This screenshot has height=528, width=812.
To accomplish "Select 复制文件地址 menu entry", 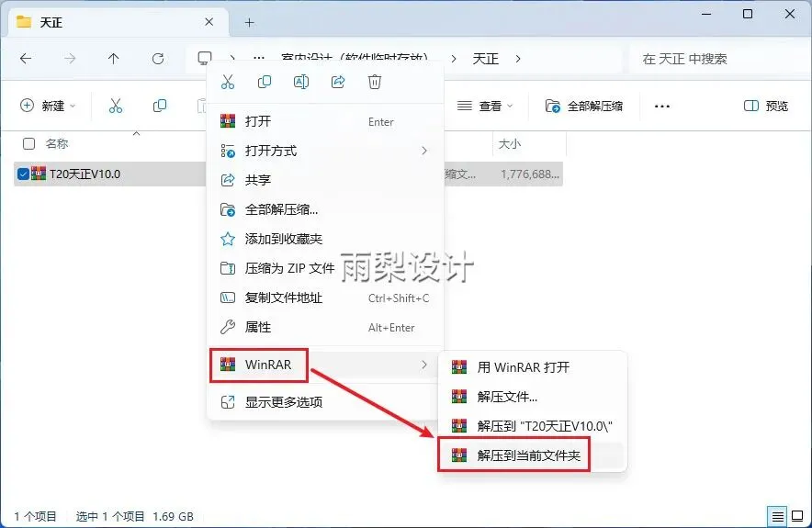I will [325, 298].
